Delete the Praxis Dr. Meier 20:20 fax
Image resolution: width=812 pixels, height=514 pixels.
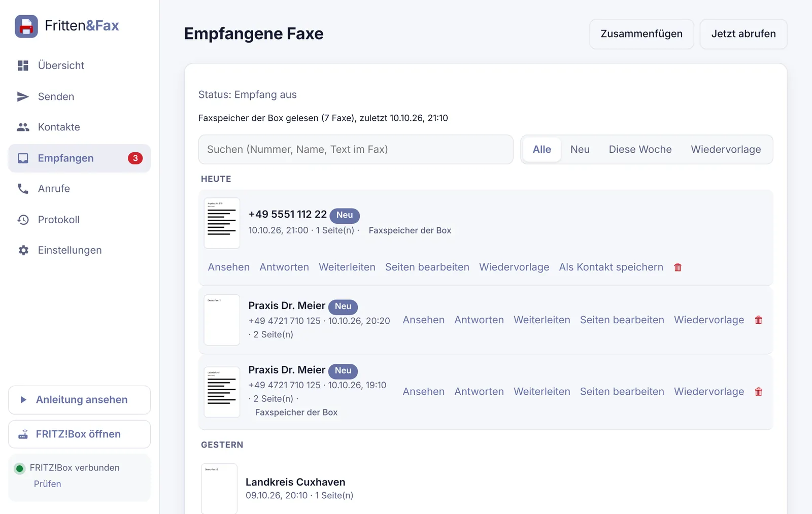pyautogui.click(x=758, y=320)
